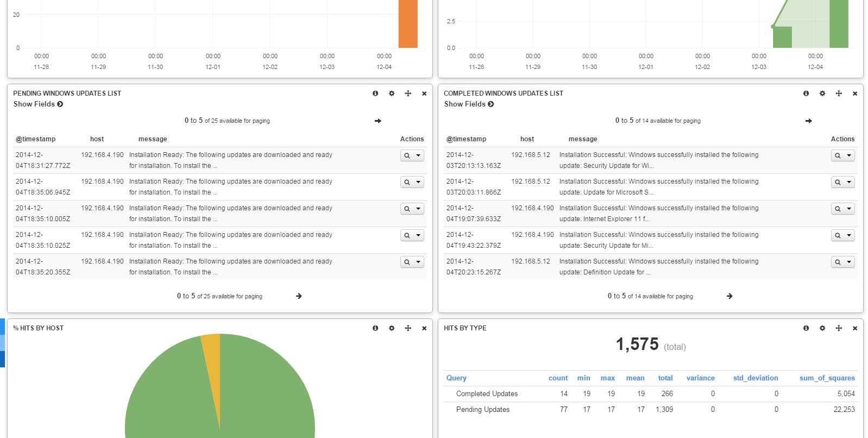
Task: Click move icon on % Hits By Host panel
Action: [x=408, y=328]
